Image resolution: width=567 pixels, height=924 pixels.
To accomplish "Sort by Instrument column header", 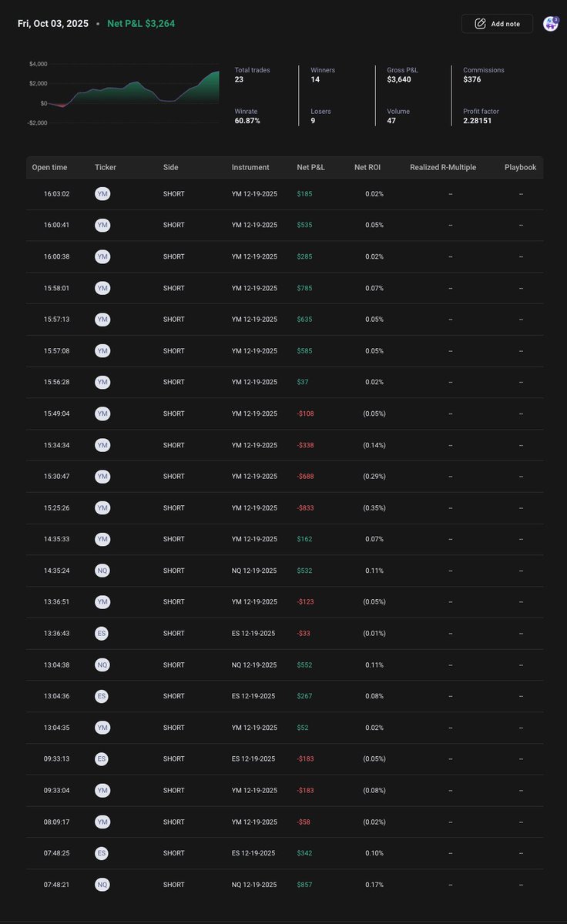I will tap(250, 167).
